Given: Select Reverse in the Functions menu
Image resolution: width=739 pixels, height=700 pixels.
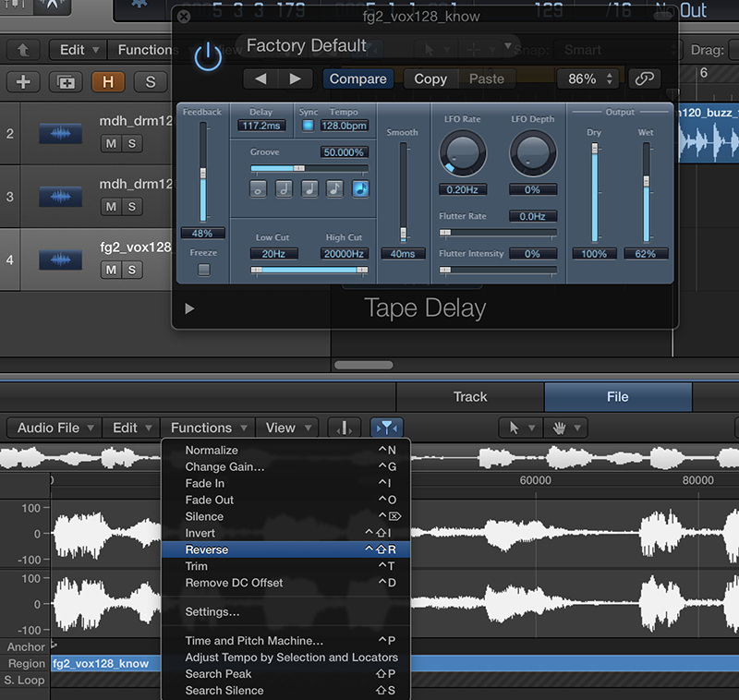Looking at the screenshot, I should tap(285, 549).
